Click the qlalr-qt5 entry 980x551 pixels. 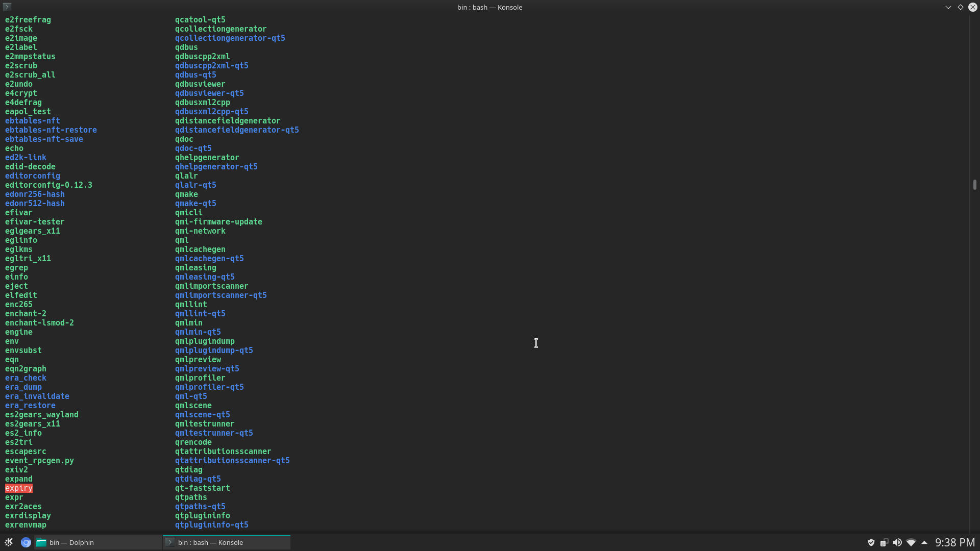pos(195,185)
